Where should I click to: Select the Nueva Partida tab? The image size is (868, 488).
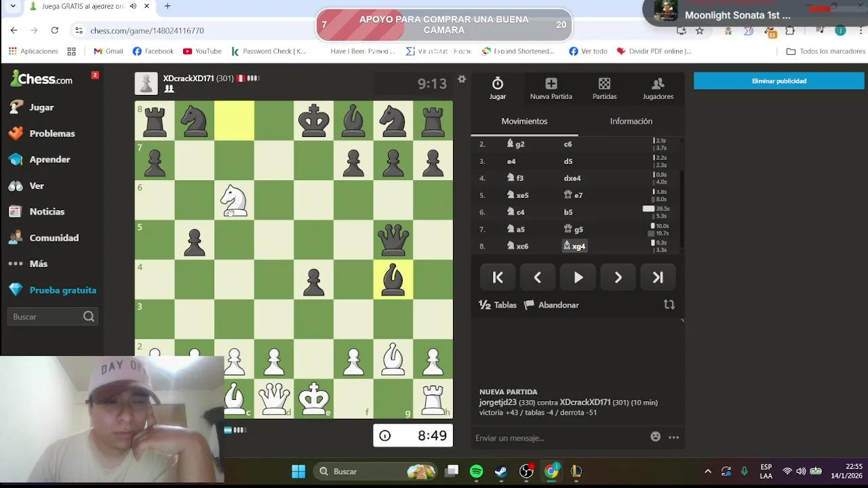(551, 89)
